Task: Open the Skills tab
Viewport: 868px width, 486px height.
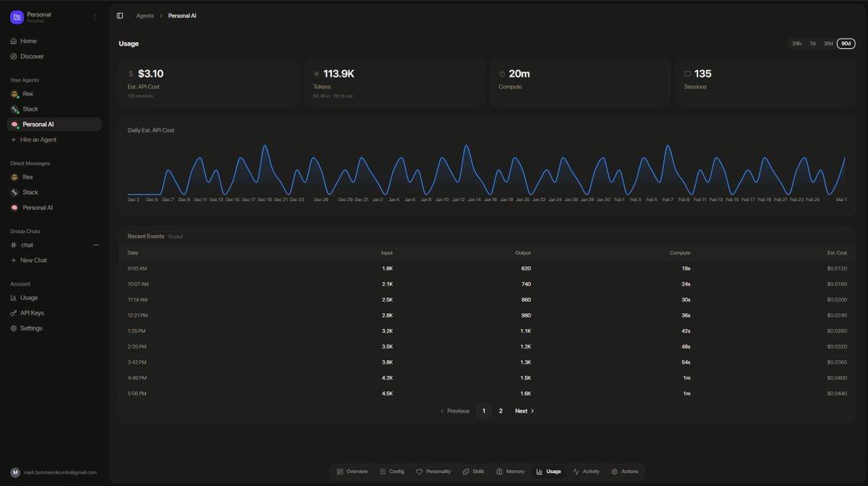Action: click(474, 472)
